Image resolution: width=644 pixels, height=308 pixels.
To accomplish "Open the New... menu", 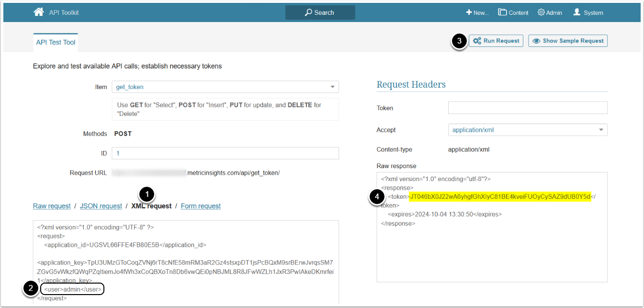I will coord(477,12).
